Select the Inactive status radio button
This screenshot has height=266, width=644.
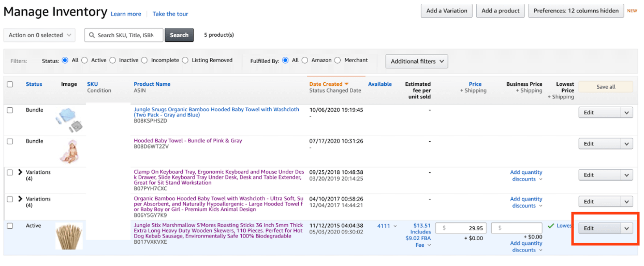point(112,61)
